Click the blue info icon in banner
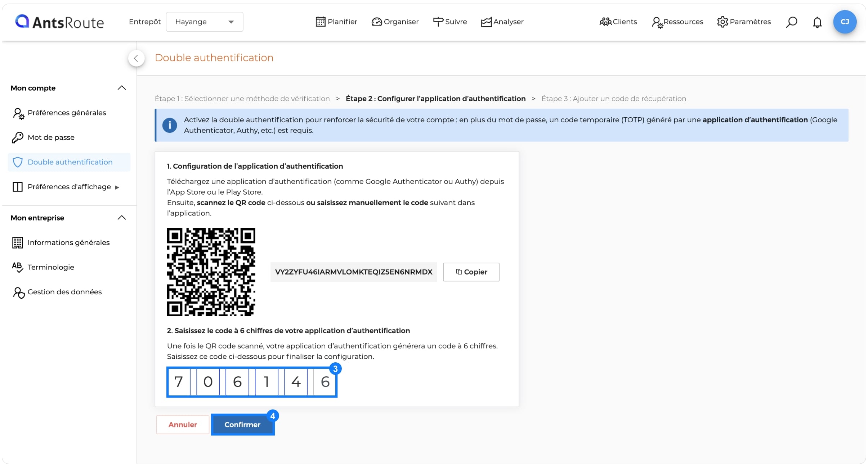Screen dimensions: 868x467 [x=170, y=125]
